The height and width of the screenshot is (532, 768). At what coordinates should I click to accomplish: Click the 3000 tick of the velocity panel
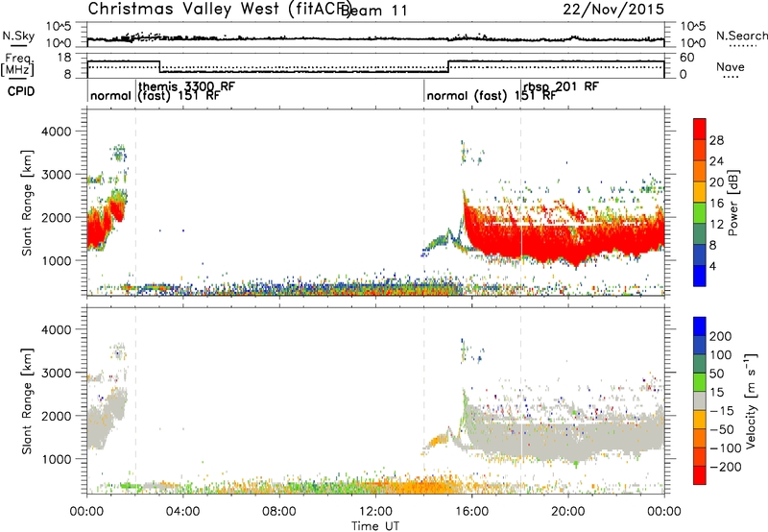point(56,373)
